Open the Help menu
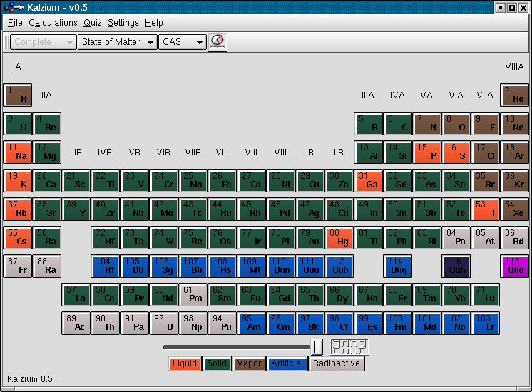Image resolution: width=532 pixels, height=392 pixels. point(154,23)
